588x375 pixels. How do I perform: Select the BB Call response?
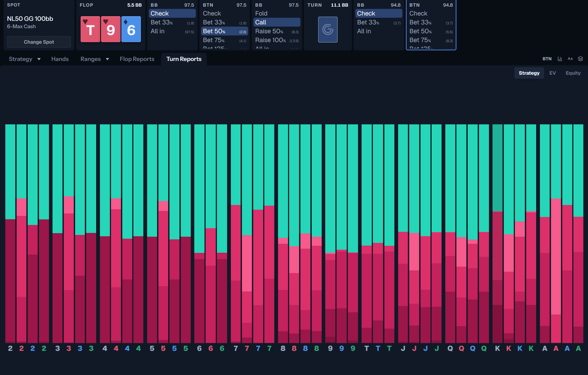(277, 22)
